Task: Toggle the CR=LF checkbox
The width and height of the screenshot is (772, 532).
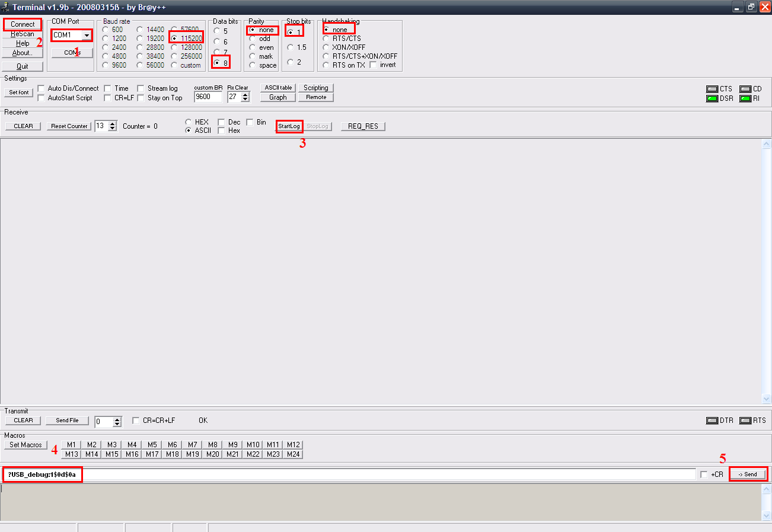Action: coord(108,98)
